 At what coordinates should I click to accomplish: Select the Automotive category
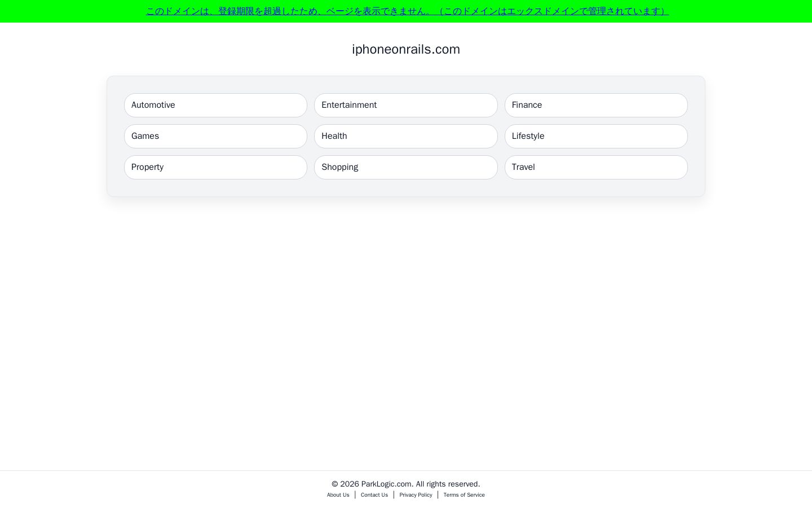point(215,105)
